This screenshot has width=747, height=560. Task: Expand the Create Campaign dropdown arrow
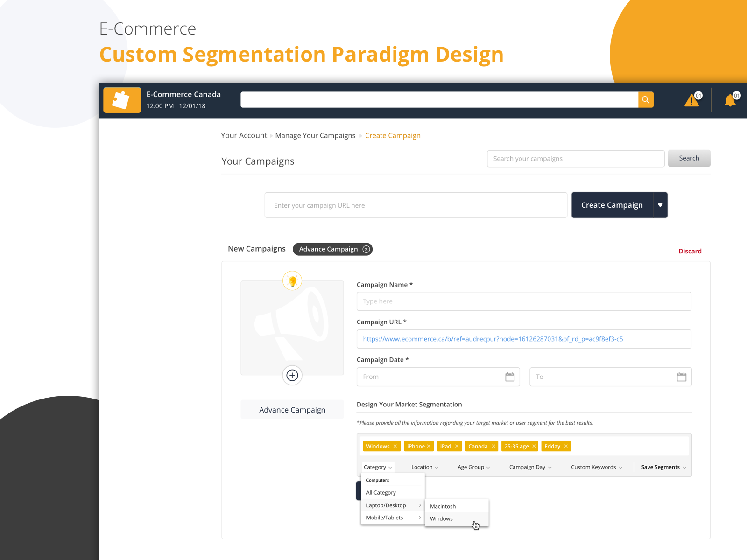660,205
